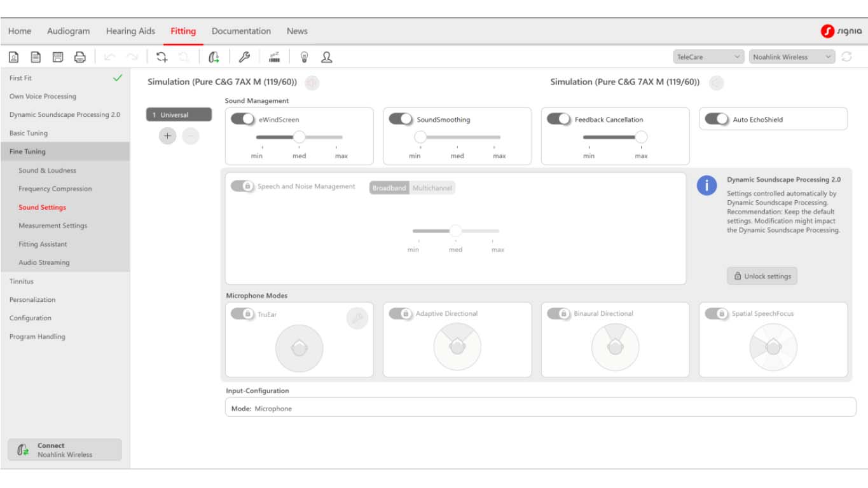Collapse the Fine Tuning section

tap(65, 152)
